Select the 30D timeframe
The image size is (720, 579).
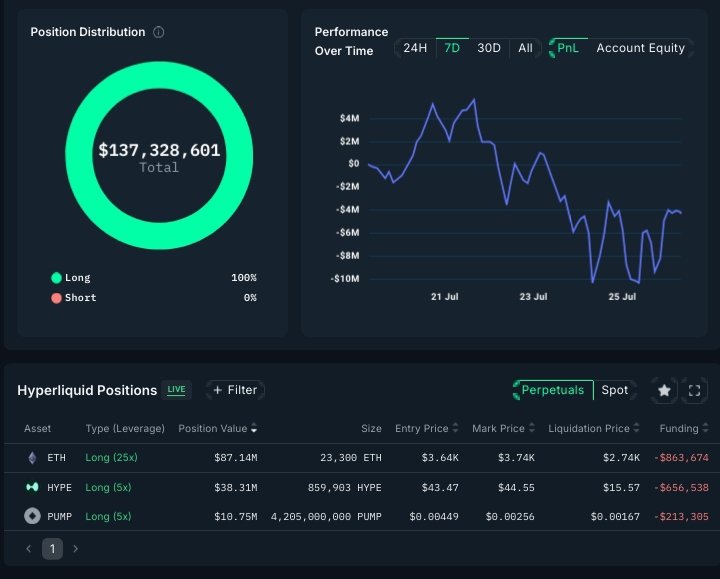click(x=489, y=48)
